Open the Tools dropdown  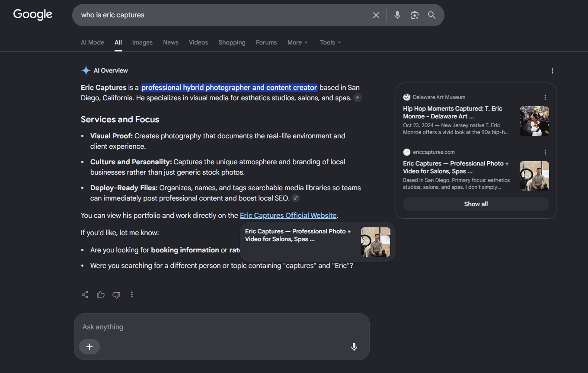click(330, 42)
